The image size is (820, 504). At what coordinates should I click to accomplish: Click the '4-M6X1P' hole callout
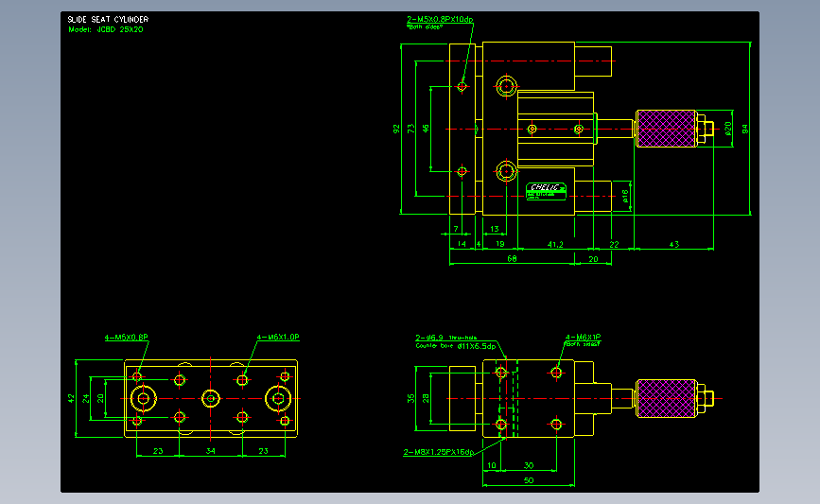click(x=584, y=338)
